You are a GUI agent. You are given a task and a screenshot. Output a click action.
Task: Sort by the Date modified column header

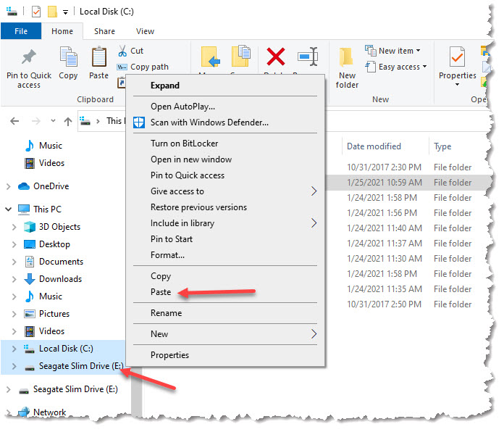point(374,146)
